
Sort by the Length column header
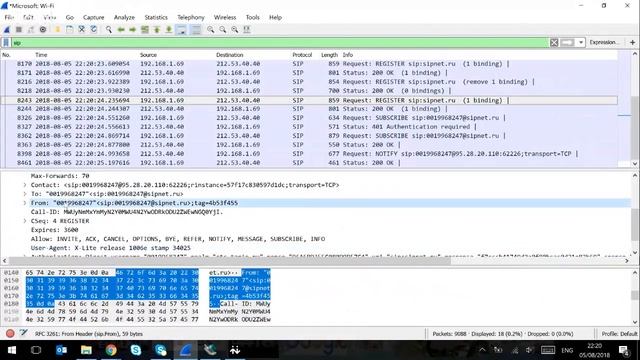tap(329, 55)
